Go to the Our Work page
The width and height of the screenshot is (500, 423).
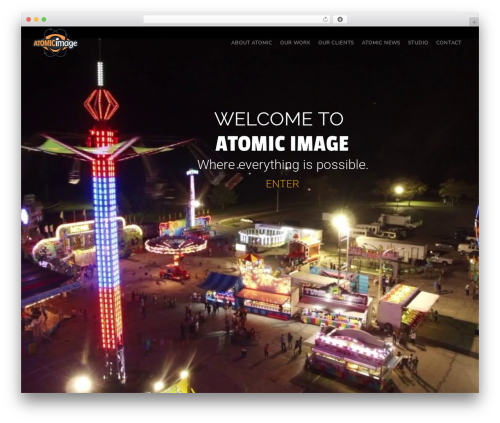click(x=295, y=43)
